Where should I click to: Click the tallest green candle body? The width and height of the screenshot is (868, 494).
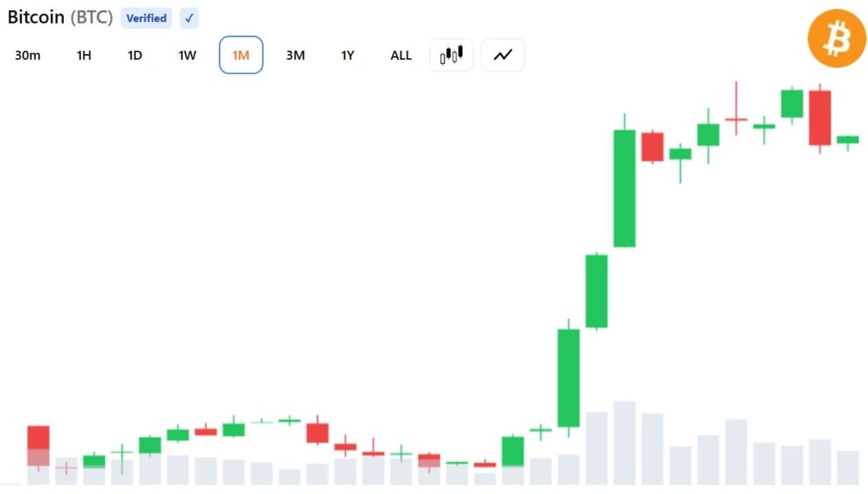coord(625,188)
